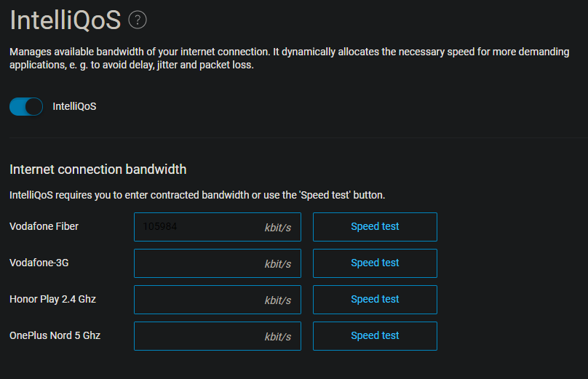The height and width of the screenshot is (379, 588).
Task: Click the OnePlus Nord 5 Ghz label
Action: (x=55, y=335)
